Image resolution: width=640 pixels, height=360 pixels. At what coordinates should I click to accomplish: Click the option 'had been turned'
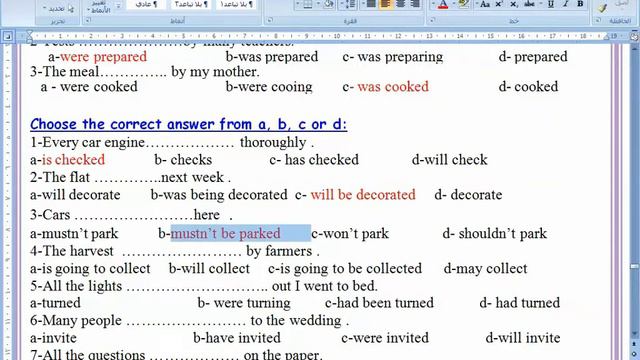[x=385, y=303]
